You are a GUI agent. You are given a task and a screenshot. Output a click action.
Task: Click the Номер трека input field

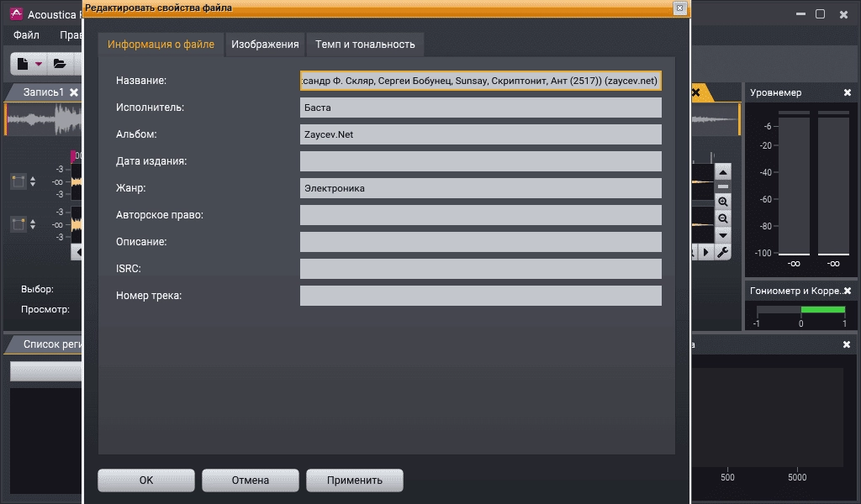[x=480, y=296]
